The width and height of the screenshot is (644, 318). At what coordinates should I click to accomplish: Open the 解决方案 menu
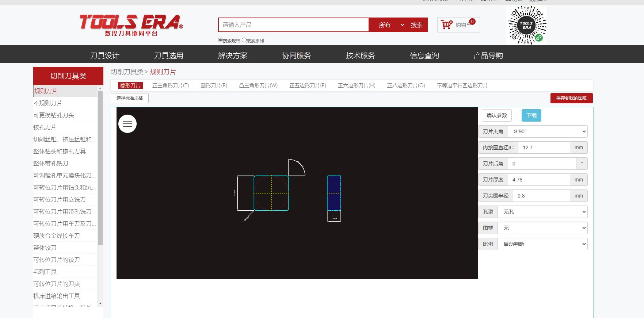click(x=233, y=55)
